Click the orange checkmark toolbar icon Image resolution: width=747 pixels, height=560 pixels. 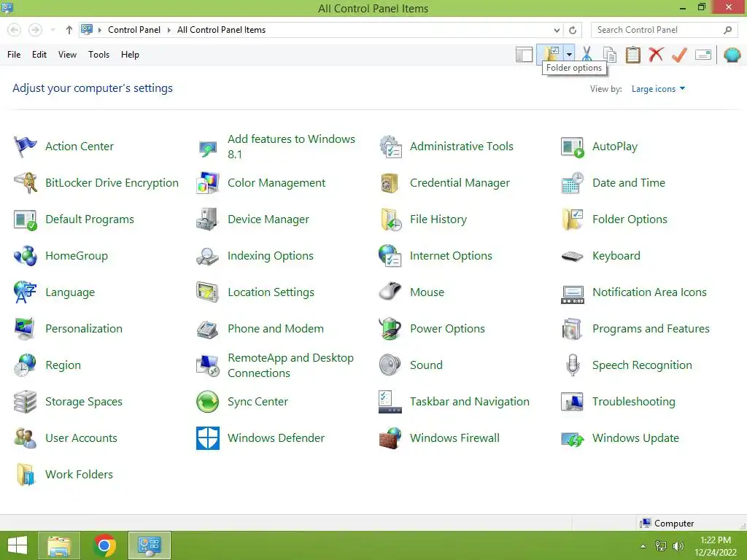[x=679, y=54]
